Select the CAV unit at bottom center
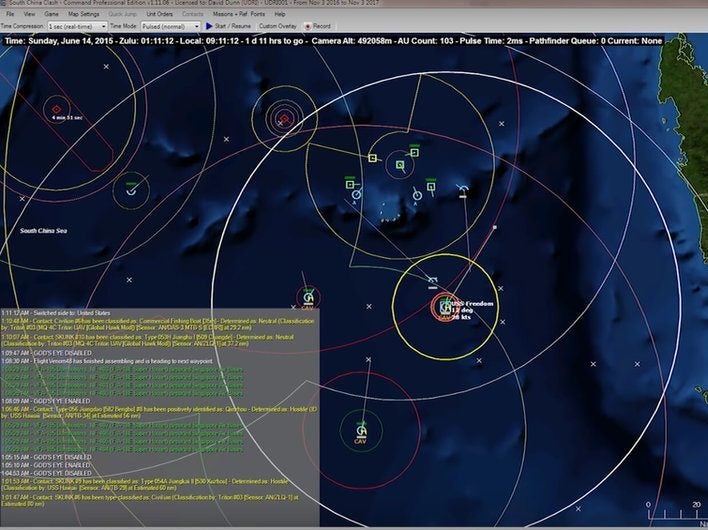Screen dimensions: 708x530 click(x=360, y=432)
